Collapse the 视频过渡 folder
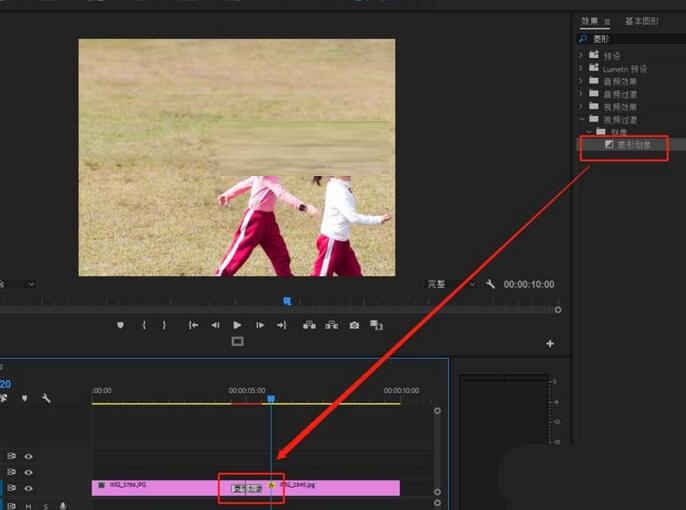The image size is (686, 510). tap(583, 119)
